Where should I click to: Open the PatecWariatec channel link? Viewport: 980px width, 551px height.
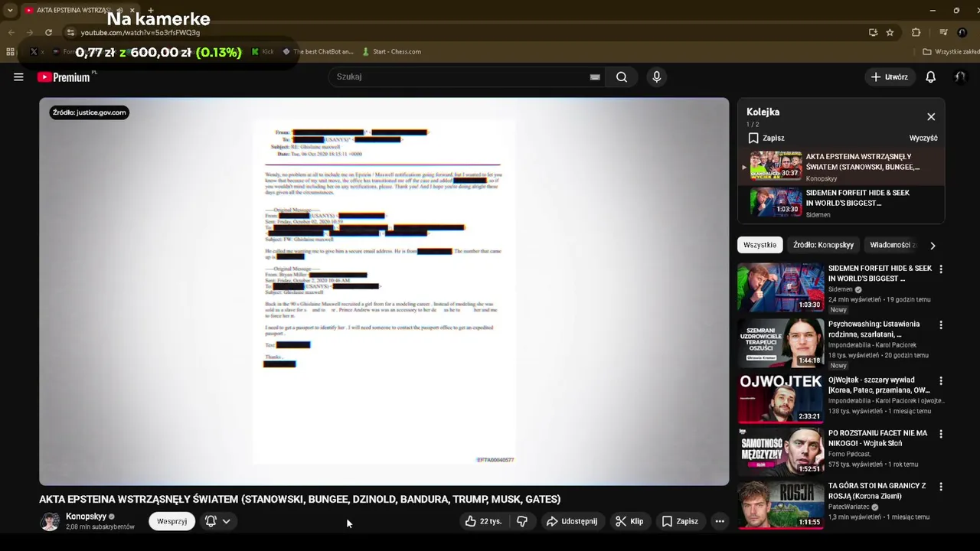pyautogui.click(x=851, y=507)
